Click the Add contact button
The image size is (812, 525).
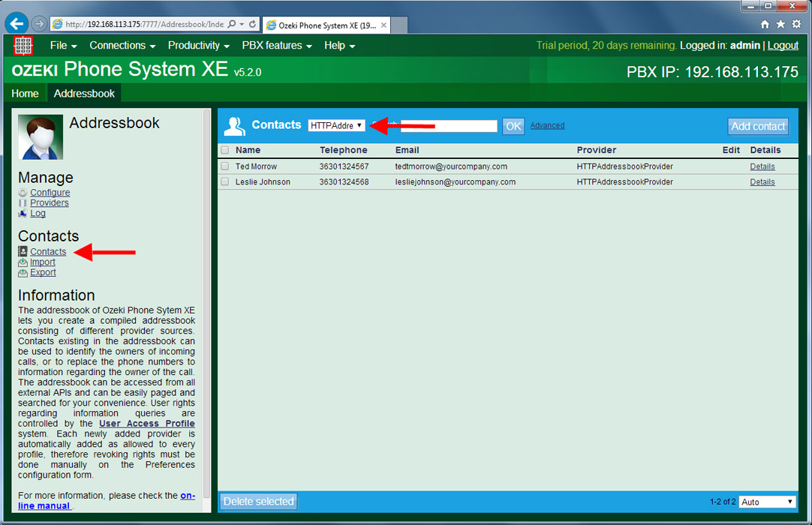[x=758, y=126]
